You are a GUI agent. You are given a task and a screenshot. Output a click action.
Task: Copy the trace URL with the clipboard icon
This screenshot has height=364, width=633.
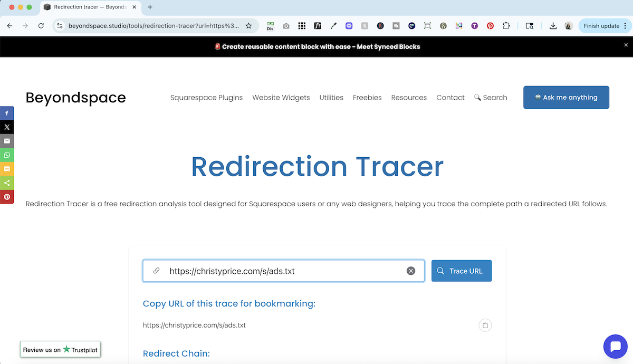tap(485, 325)
